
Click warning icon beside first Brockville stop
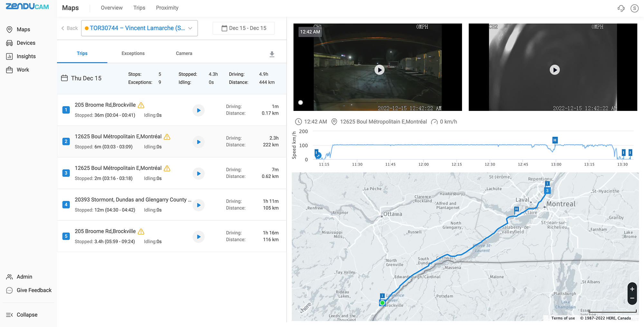(141, 105)
